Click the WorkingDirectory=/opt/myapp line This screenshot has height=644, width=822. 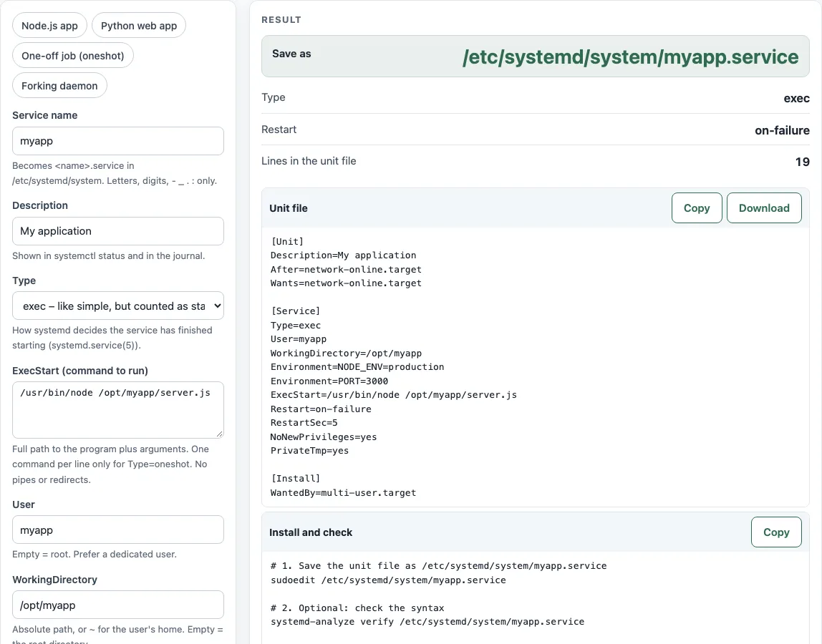click(346, 353)
